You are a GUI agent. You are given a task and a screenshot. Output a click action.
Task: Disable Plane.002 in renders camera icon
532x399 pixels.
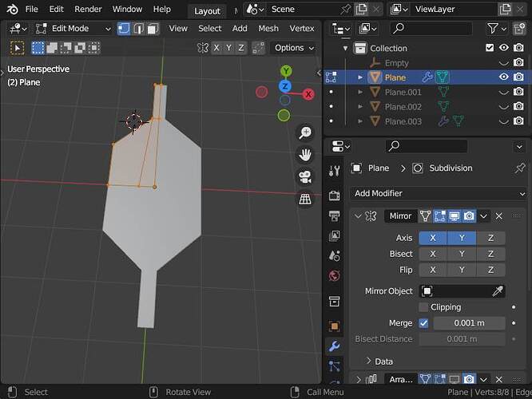tap(518, 106)
